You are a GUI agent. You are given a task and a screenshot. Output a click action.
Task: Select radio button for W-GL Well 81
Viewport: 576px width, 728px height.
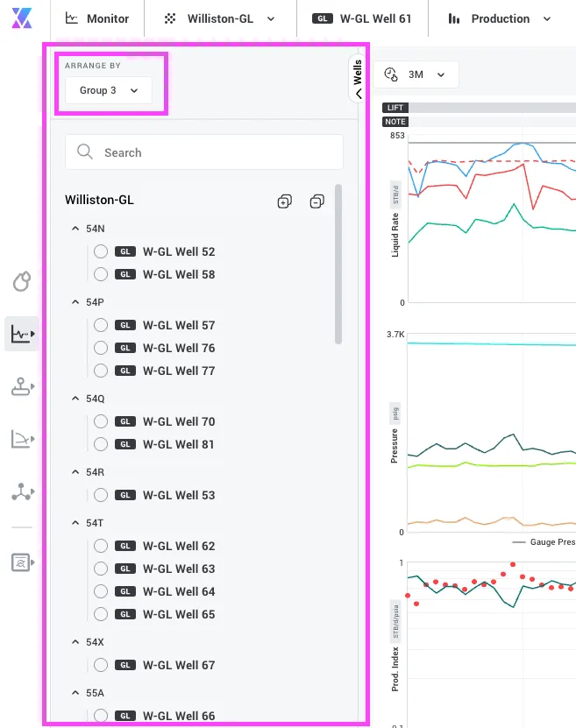point(101,444)
